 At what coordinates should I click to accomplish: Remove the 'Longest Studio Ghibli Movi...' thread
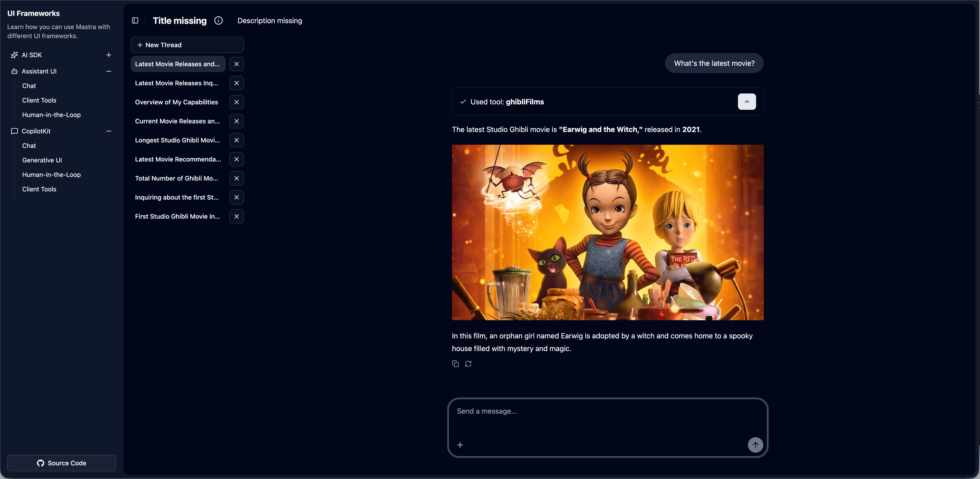tap(237, 140)
